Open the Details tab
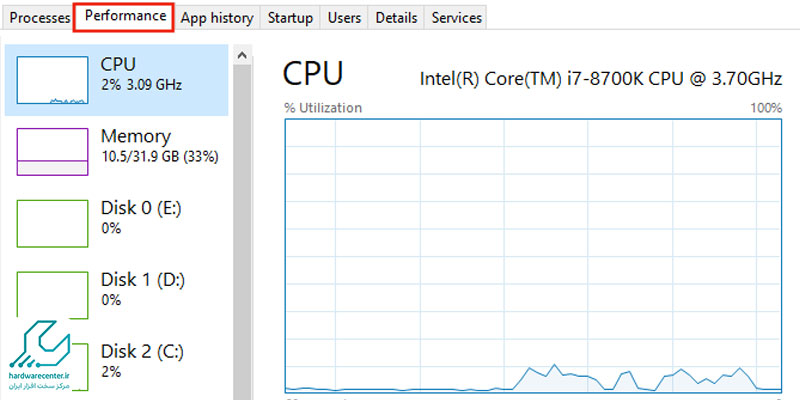The width and height of the screenshot is (800, 400). 396,18
